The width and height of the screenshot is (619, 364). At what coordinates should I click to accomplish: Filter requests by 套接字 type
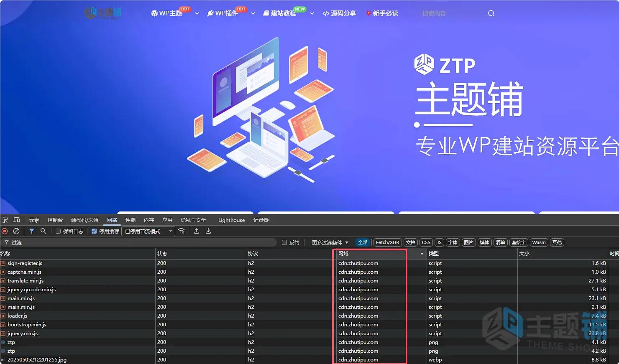(519, 242)
